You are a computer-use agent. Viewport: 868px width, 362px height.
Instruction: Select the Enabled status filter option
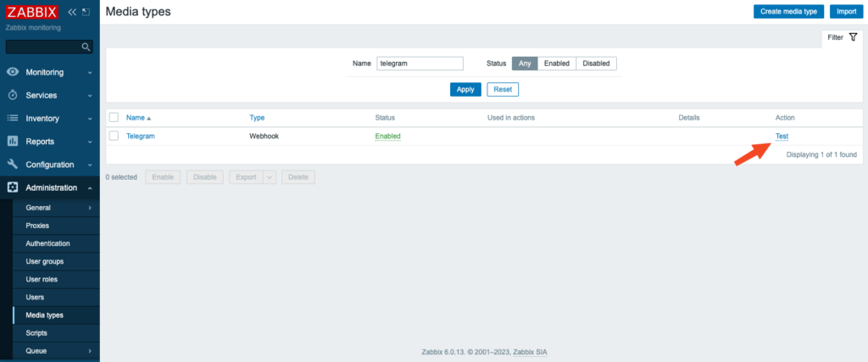[x=557, y=64]
